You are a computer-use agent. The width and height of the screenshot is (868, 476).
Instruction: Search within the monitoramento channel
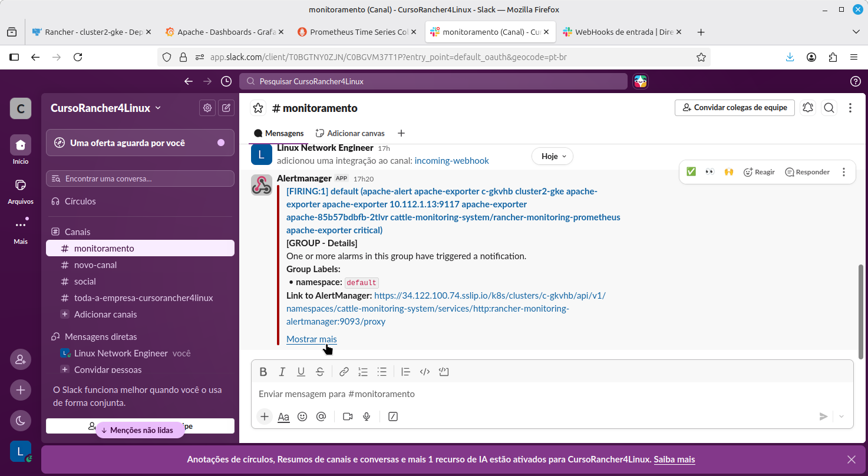829,108
